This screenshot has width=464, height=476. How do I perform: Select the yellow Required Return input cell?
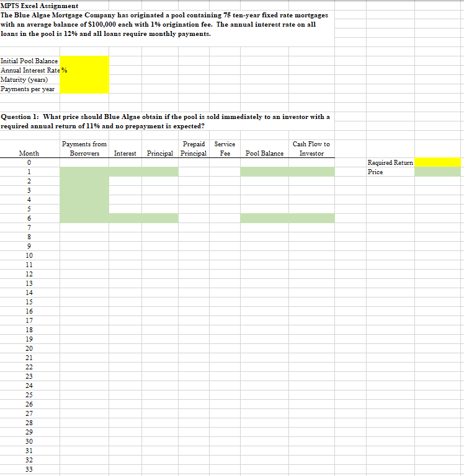pyautogui.click(x=437, y=162)
